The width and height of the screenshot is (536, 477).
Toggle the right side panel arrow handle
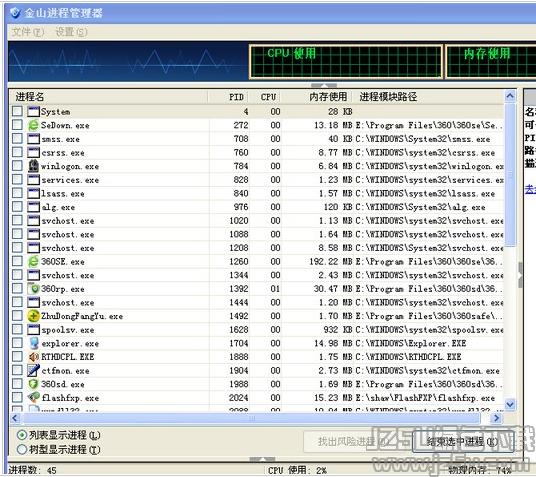pyautogui.click(x=520, y=274)
